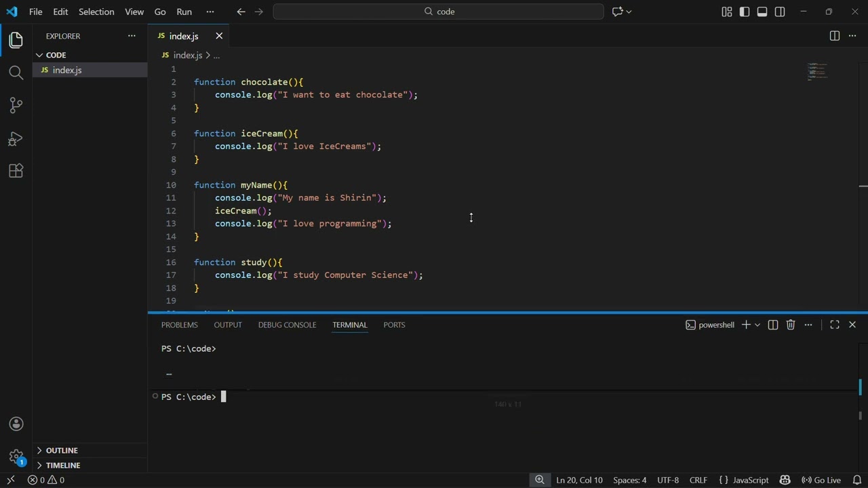Open the File menu
868x488 pixels.
35,12
